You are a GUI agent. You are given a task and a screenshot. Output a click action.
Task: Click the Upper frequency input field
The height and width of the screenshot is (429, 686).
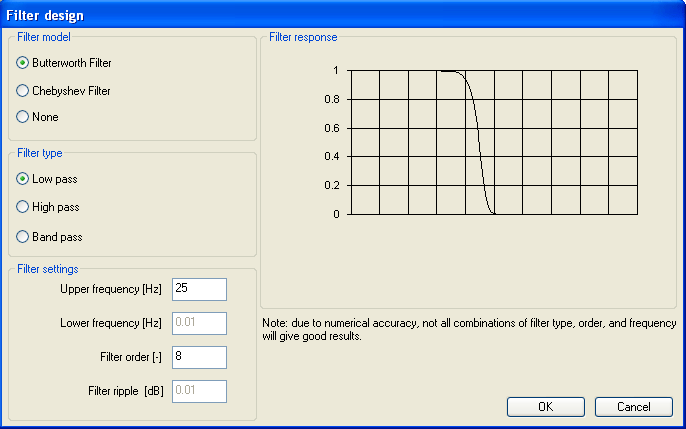tap(199, 289)
